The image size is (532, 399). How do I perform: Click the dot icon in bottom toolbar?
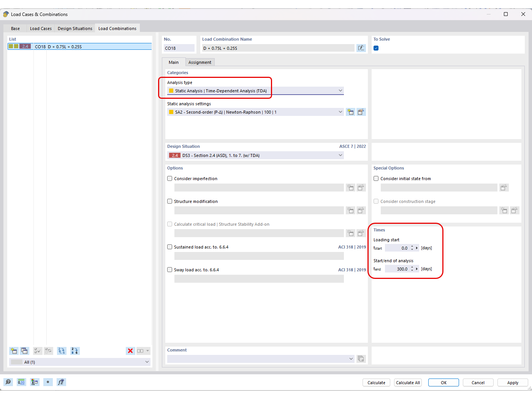(x=48, y=382)
